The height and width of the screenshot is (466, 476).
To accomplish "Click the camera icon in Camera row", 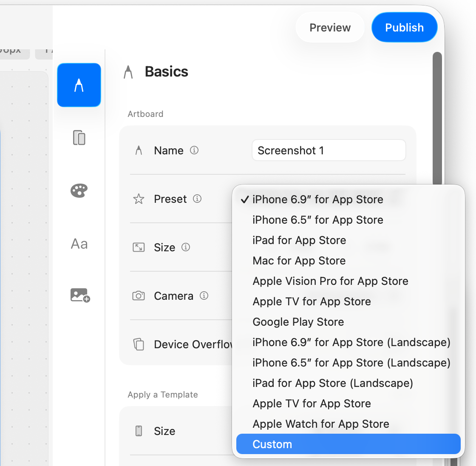I will [139, 296].
